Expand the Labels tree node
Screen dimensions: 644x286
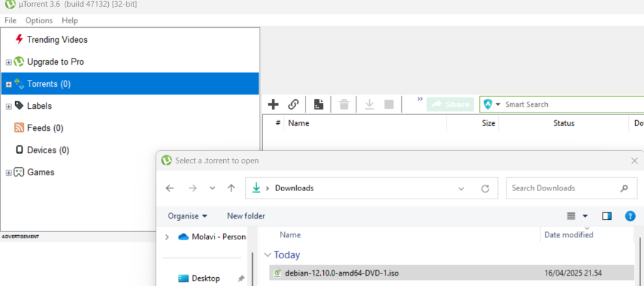coord(9,106)
